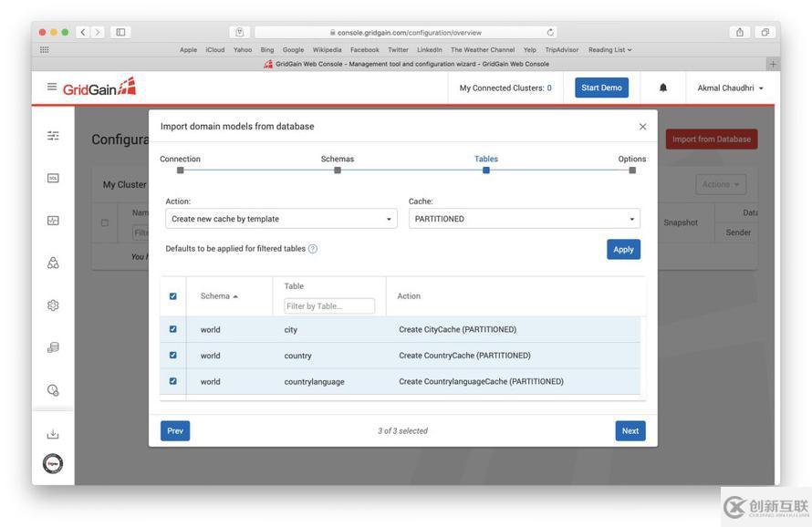This screenshot has width=812, height=527.
Task: Click the Safari privacy shield icon
Action: 240,32
